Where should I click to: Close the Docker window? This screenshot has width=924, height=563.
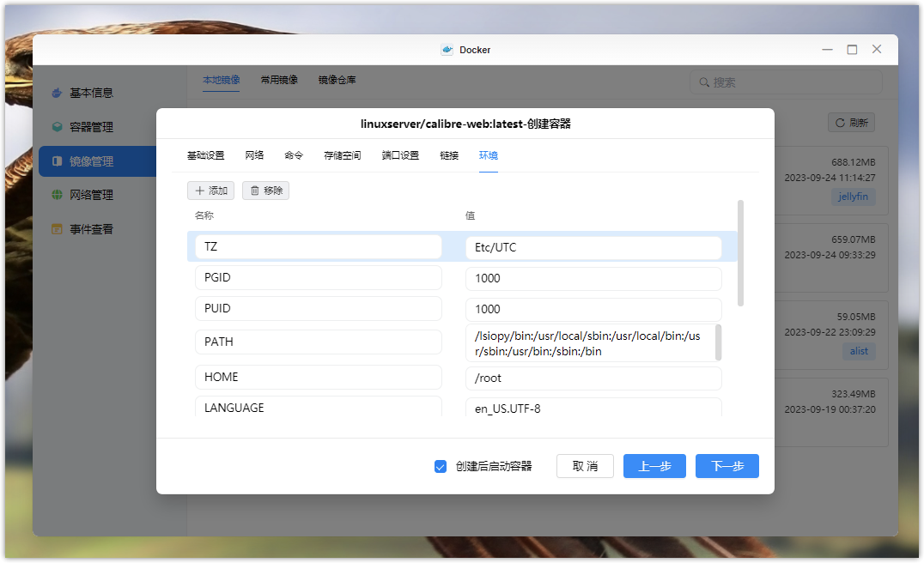pyautogui.click(x=877, y=50)
